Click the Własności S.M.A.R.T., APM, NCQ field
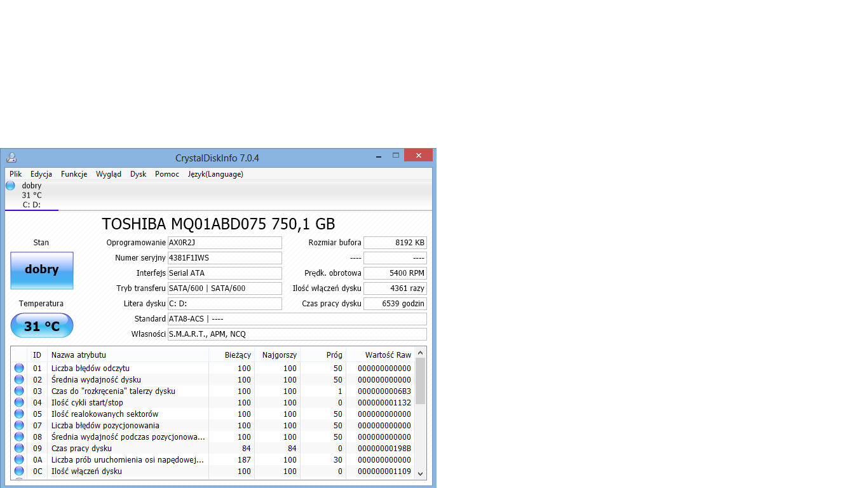868x488 pixels. point(297,334)
